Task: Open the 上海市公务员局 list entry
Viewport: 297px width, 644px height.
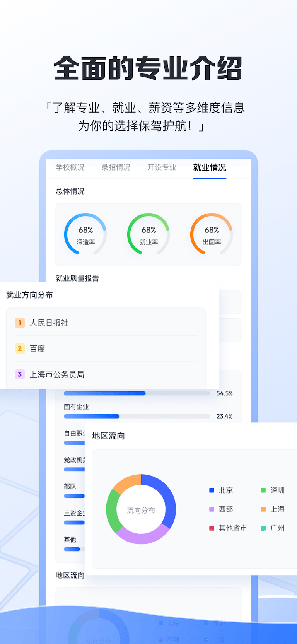Action: click(57, 374)
